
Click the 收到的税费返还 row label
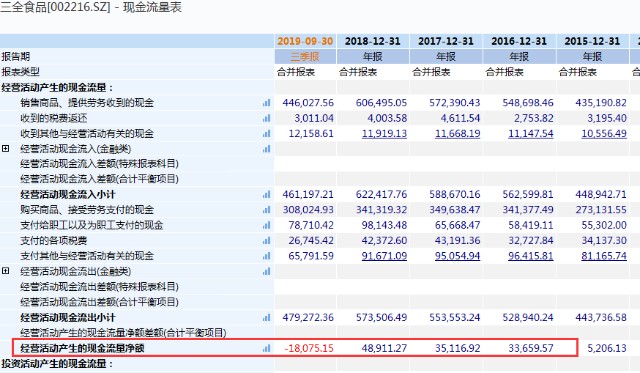[53, 118]
